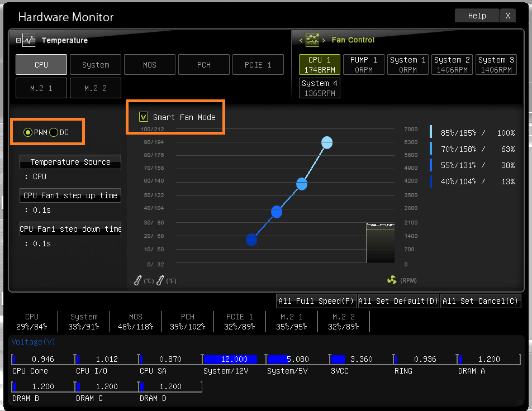Image resolution: width=532 pixels, height=411 pixels.
Task: Click the 40°C/104°F / 13% legend swatch
Action: pyautogui.click(x=431, y=181)
